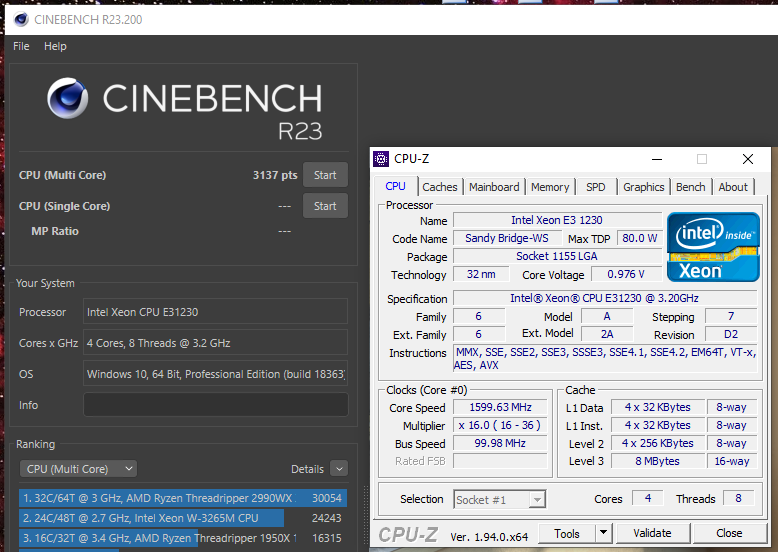Click the CPU-Z window icon
This screenshot has width=778, height=552.
tap(381, 159)
